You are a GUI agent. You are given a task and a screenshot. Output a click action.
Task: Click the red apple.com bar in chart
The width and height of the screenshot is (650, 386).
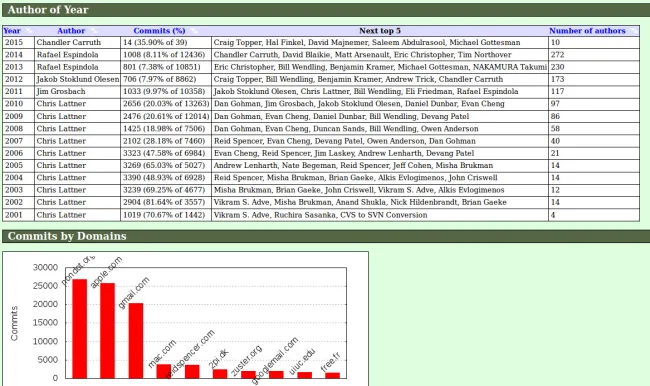pos(107,330)
